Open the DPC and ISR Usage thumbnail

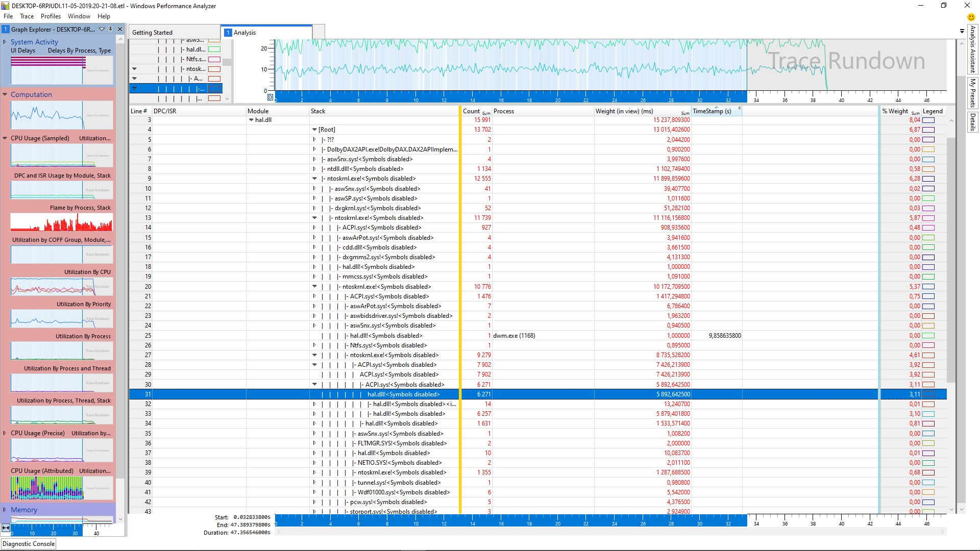pos(62,189)
